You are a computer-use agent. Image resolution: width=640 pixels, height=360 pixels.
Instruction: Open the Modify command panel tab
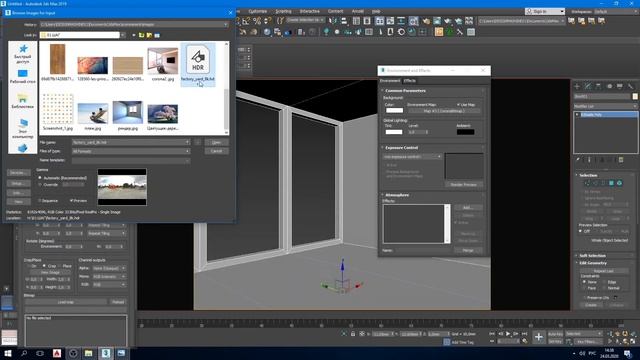588,86
